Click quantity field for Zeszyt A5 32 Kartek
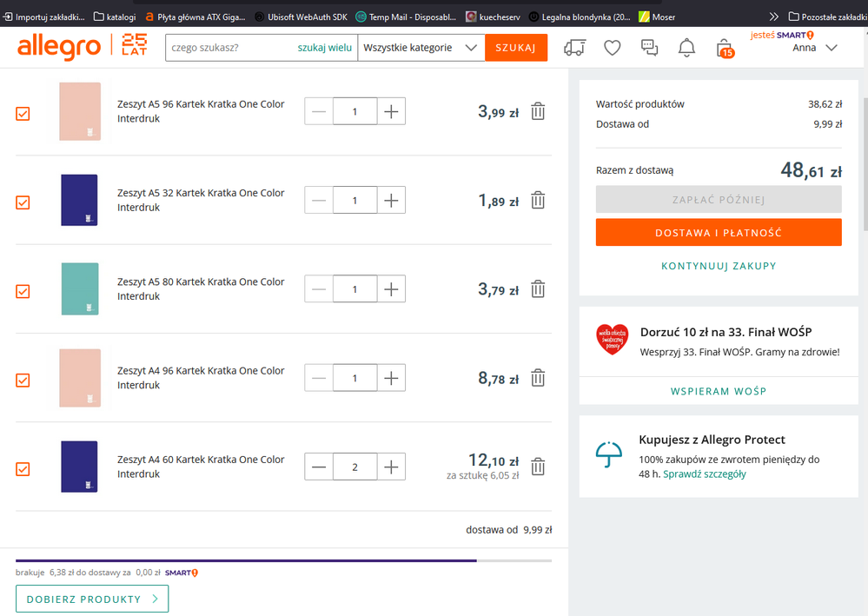This screenshot has height=616, width=868. (x=354, y=200)
